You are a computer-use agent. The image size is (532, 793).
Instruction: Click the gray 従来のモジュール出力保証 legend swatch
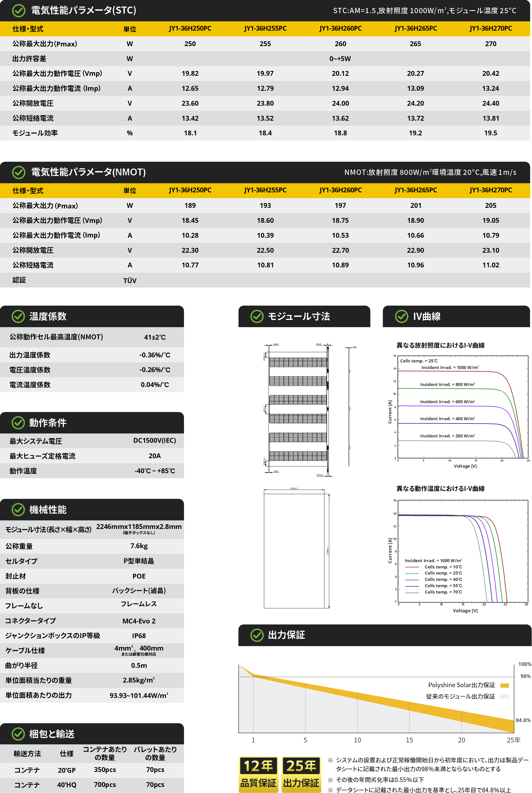pyautogui.click(x=505, y=696)
